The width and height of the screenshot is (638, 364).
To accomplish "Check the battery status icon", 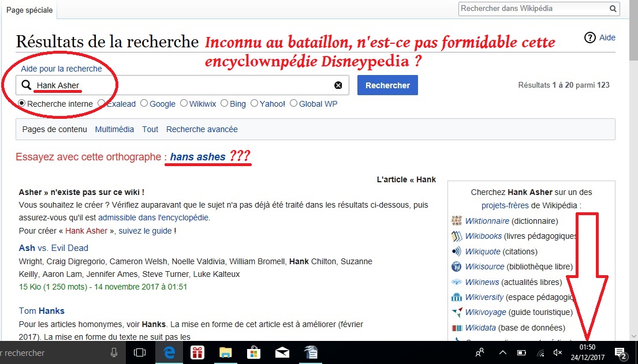I will tap(521, 352).
